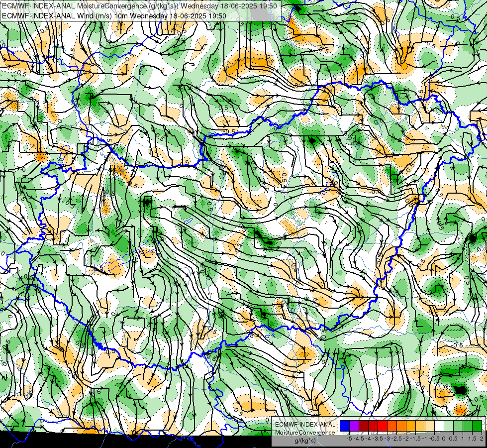
Task: Click the -5 tick value on legend
Action: (x=349, y=439)
